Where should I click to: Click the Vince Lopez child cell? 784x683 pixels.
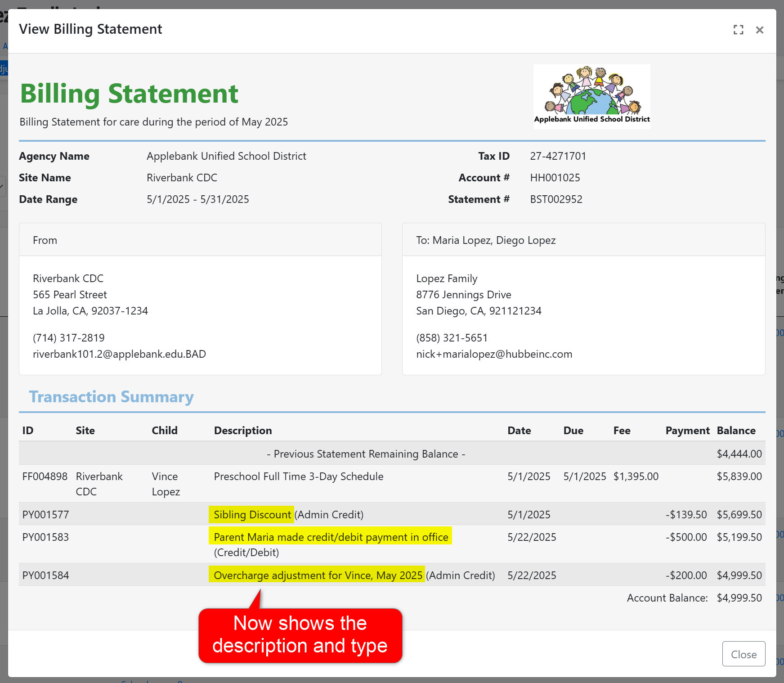click(x=166, y=484)
